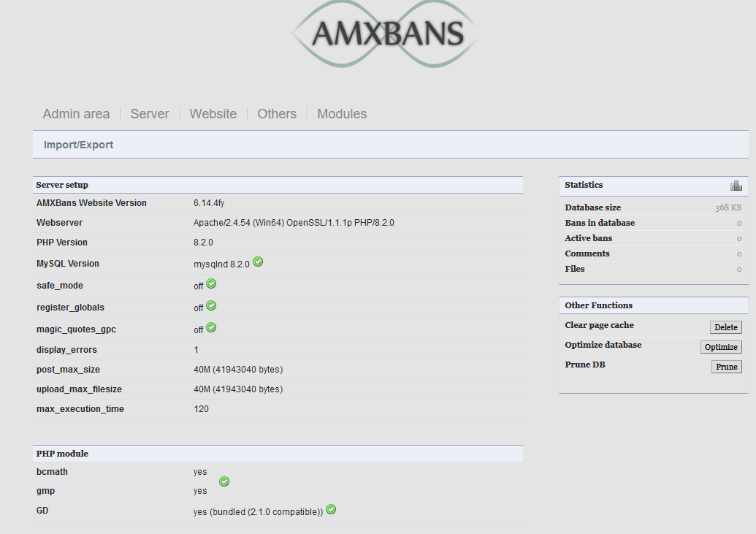Click the GD module label
756x534 pixels.
point(42,511)
